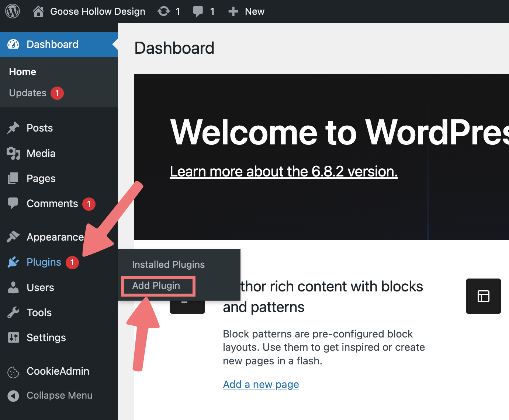Click the Appearance paintbrush icon
Viewport: 509px width, 420px height.
(x=13, y=237)
